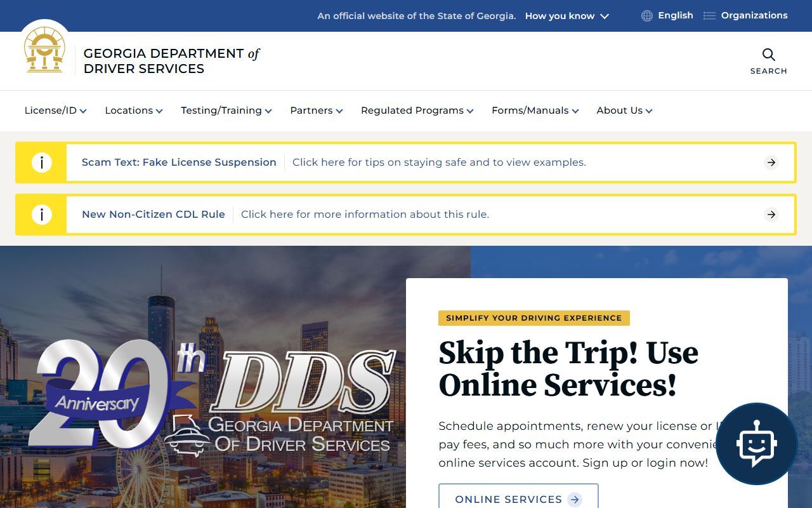Expand the Locations chevron
The image size is (812, 508).
[x=159, y=111]
